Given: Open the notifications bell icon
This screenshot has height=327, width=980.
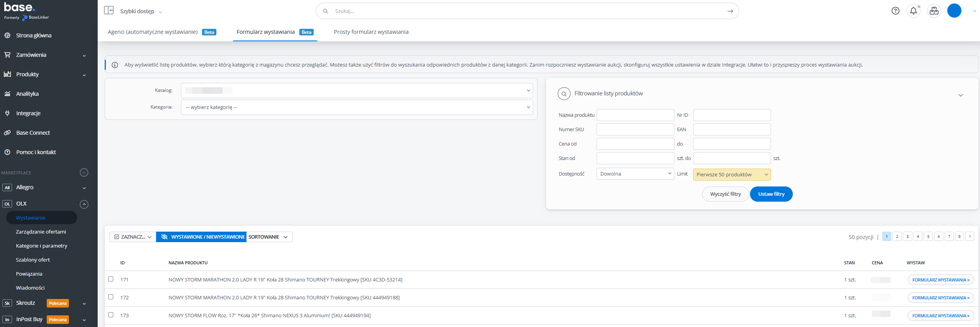Looking at the screenshot, I should 913,11.
